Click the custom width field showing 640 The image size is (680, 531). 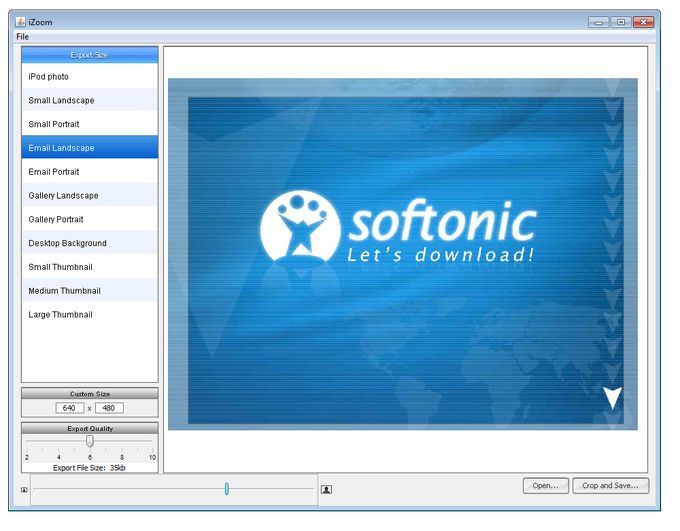coord(69,408)
